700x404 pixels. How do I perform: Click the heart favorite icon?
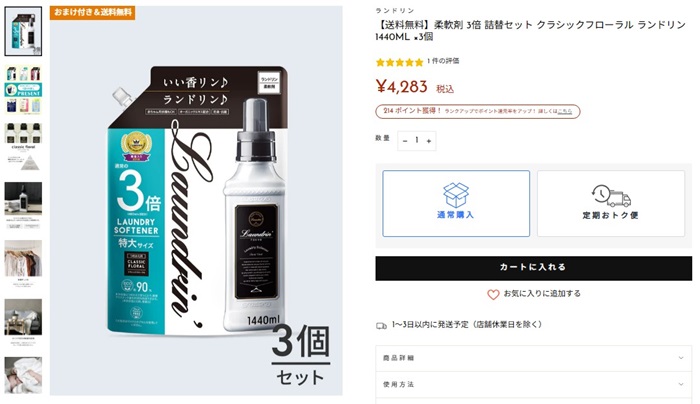493,294
